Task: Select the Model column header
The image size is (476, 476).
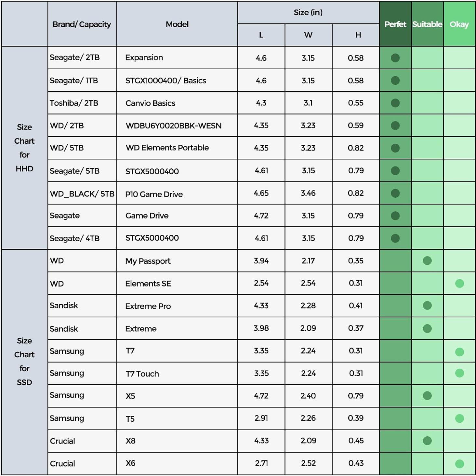Action: click(177, 24)
